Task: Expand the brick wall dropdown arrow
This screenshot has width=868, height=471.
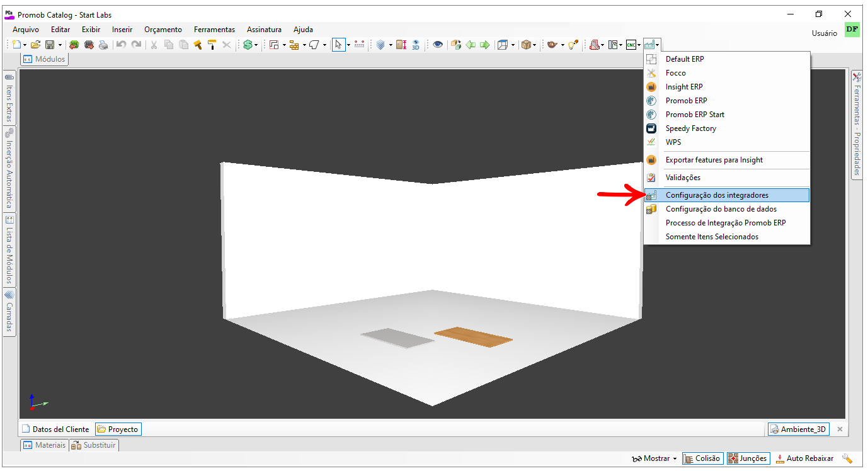Action: [304, 45]
